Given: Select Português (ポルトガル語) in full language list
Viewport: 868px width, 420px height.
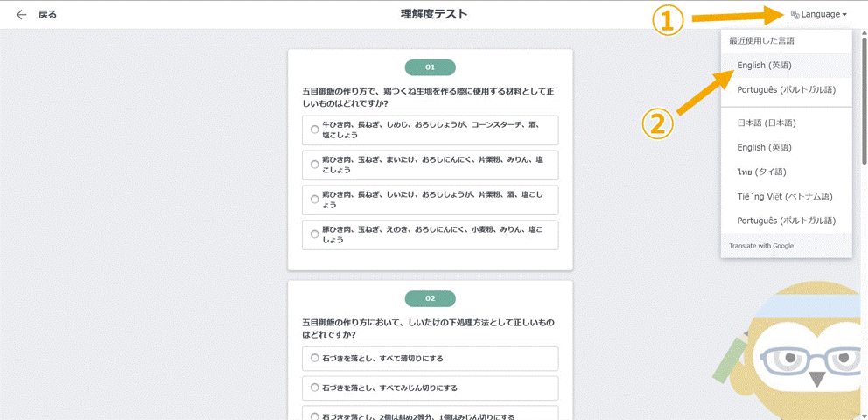Looking at the screenshot, I should click(786, 220).
